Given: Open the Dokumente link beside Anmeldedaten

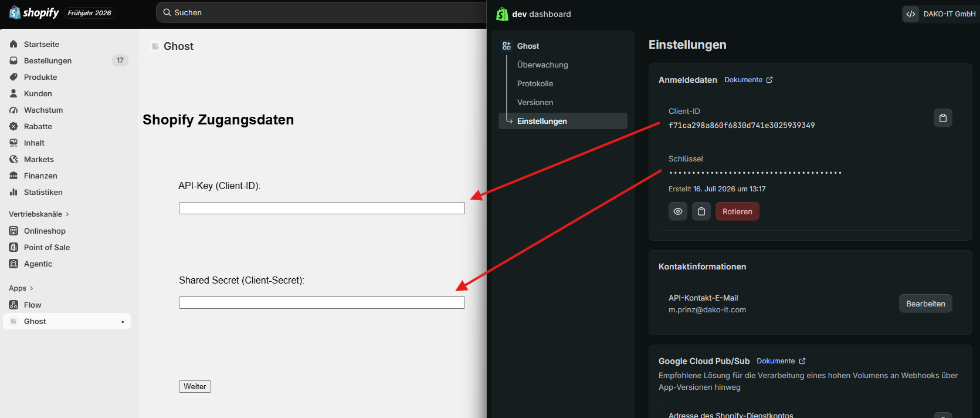Looking at the screenshot, I should [x=743, y=80].
